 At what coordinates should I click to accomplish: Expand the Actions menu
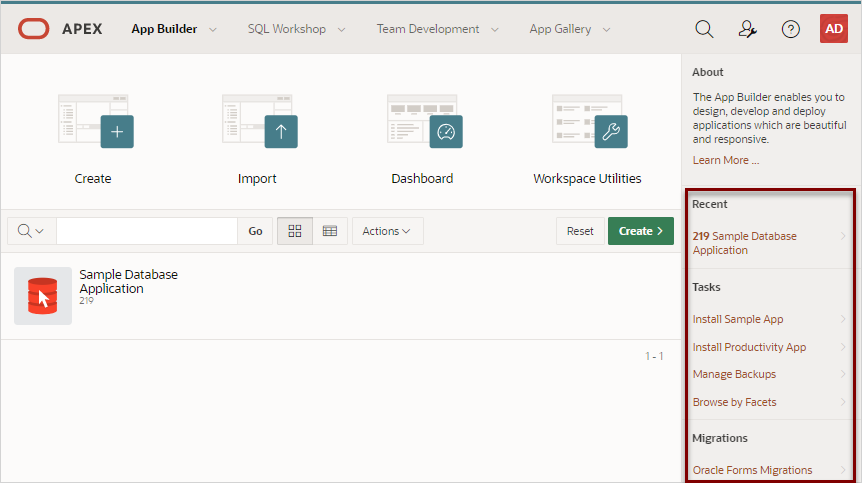coord(387,231)
